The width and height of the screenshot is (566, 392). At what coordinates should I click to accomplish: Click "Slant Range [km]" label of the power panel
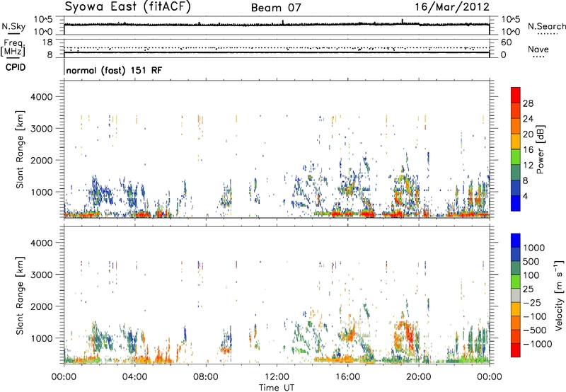coord(20,149)
